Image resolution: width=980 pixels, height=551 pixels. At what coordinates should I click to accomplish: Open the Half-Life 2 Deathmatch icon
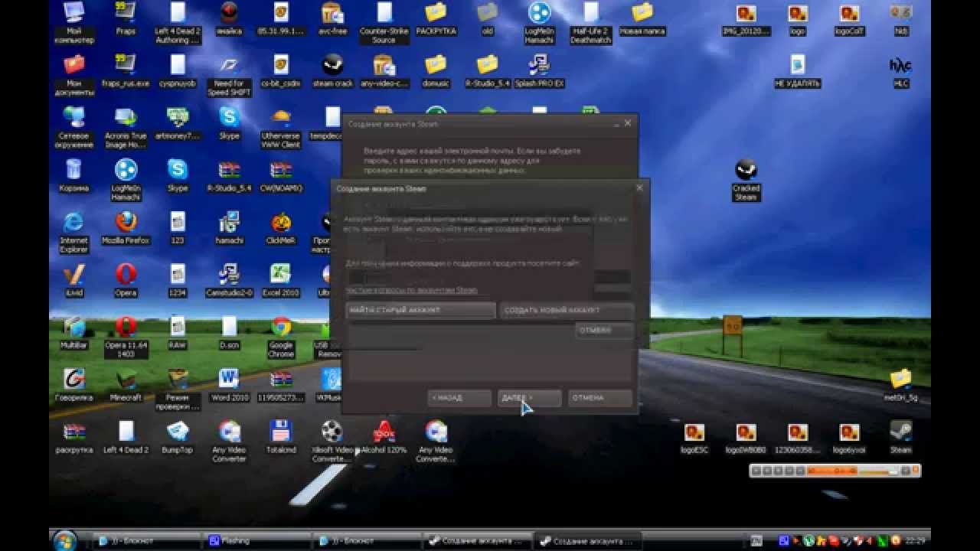pos(591,23)
